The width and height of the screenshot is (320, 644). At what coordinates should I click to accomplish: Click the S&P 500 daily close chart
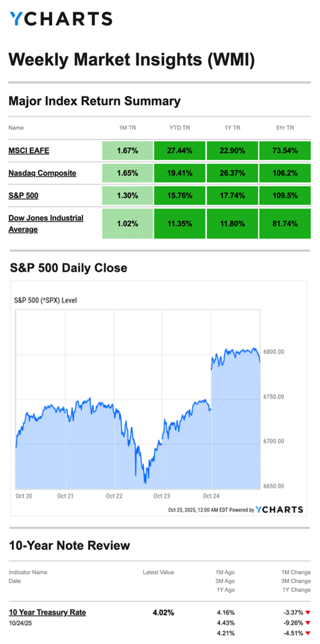point(138,412)
